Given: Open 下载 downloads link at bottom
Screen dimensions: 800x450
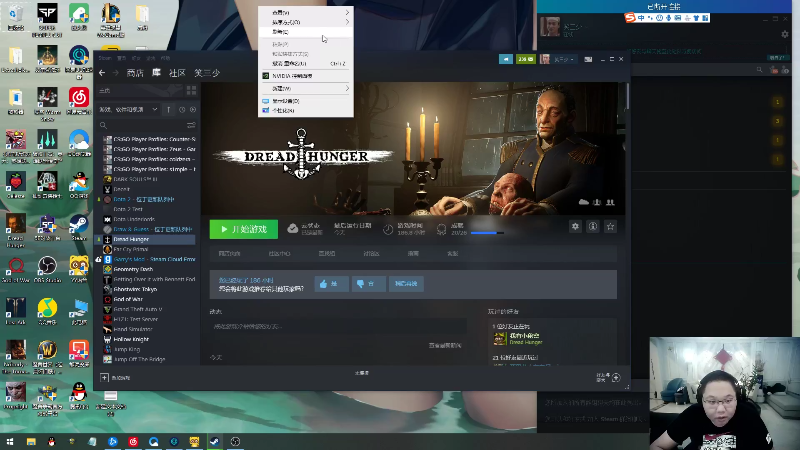Looking at the screenshot, I should (362, 373).
